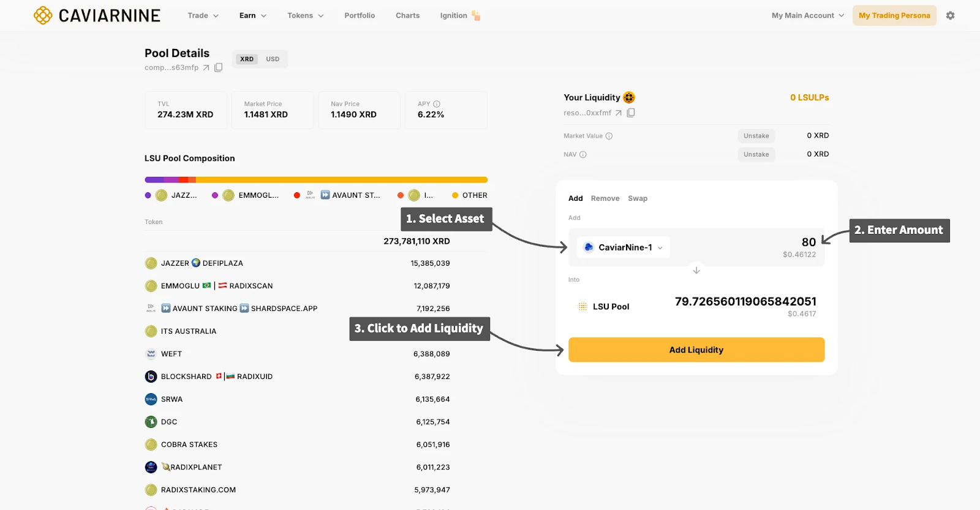Click the CaviarNine logo icon
980x510 pixels.
tap(43, 15)
